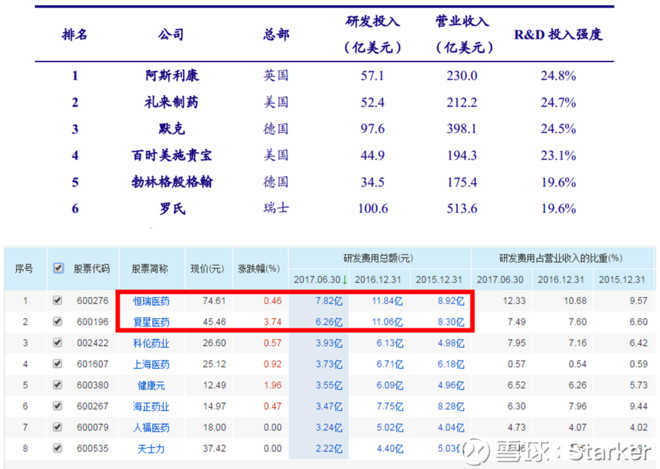The height and width of the screenshot is (469, 660).
Task: Click the green sort arrow beside 2017.06.30
Action: 345,280
